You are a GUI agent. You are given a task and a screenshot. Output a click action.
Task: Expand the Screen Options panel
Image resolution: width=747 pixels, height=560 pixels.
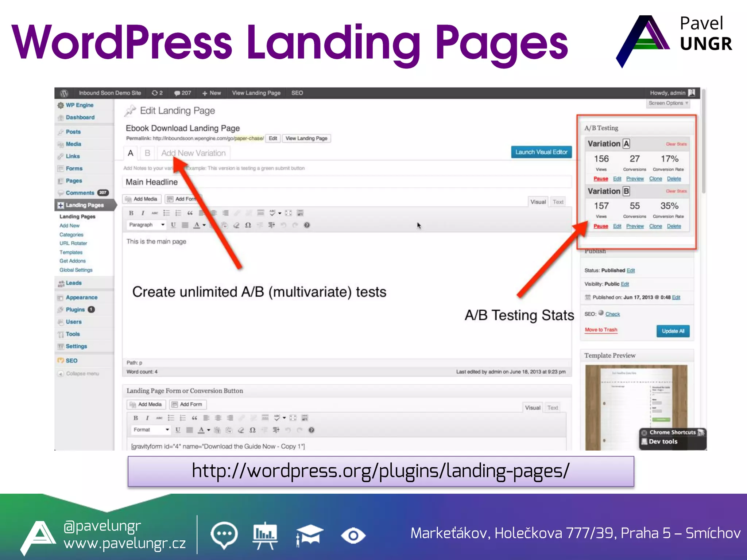(x=668, y=103)
